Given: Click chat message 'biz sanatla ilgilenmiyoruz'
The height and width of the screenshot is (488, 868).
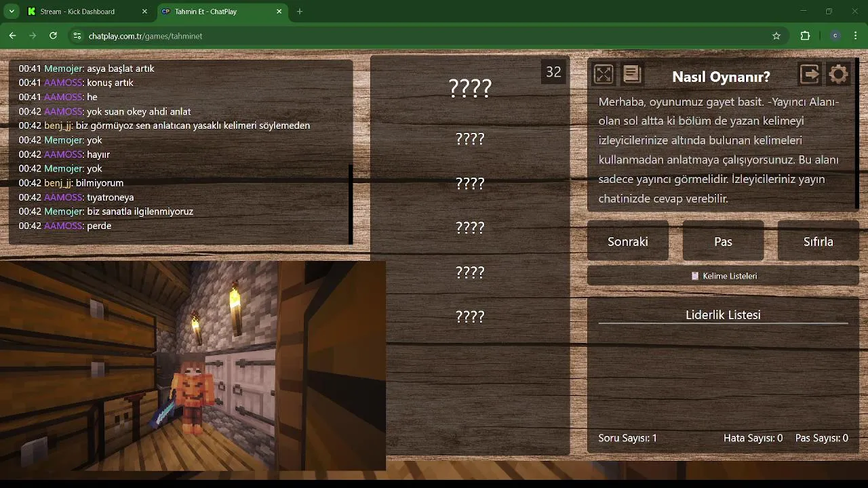Looking at the screenshot, I should coord(140,211).
